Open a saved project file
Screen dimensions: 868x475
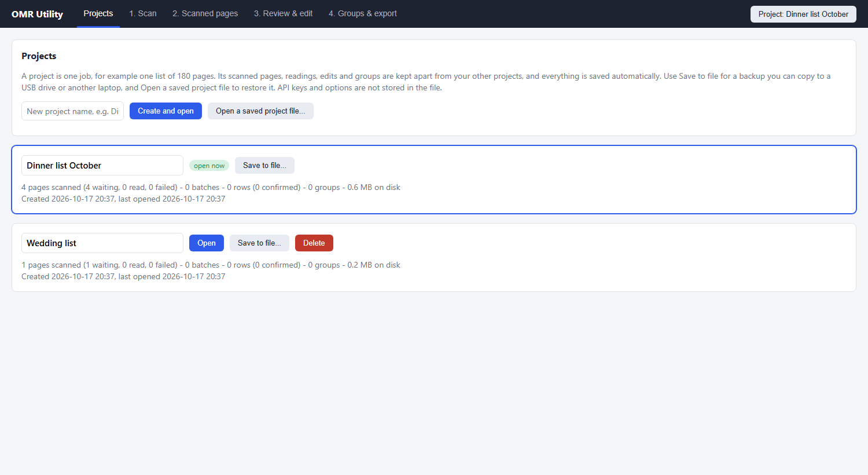[260, 111]
